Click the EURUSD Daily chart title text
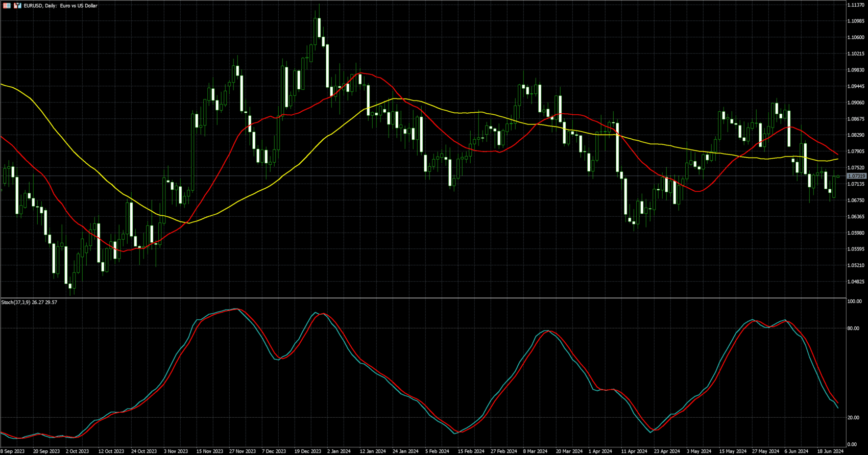Image resolution: width=868 pixels, height=455 pixels. [x=60, y=6]
